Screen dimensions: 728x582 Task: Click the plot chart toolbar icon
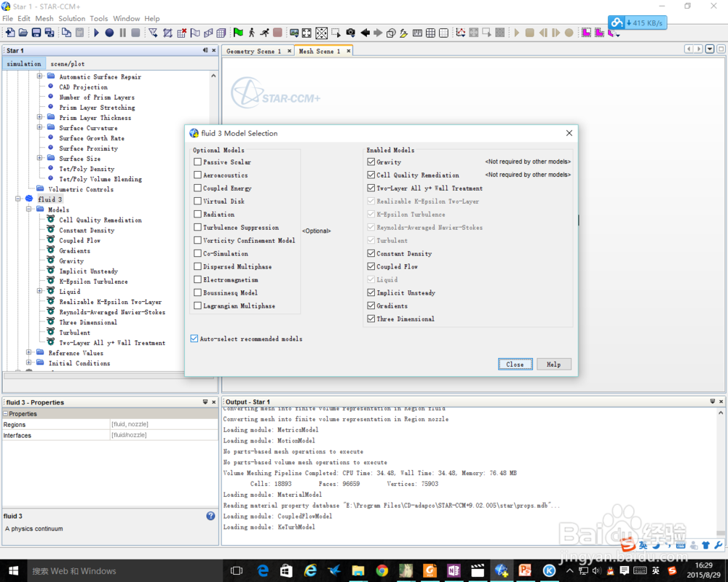(x=461, y=33)
